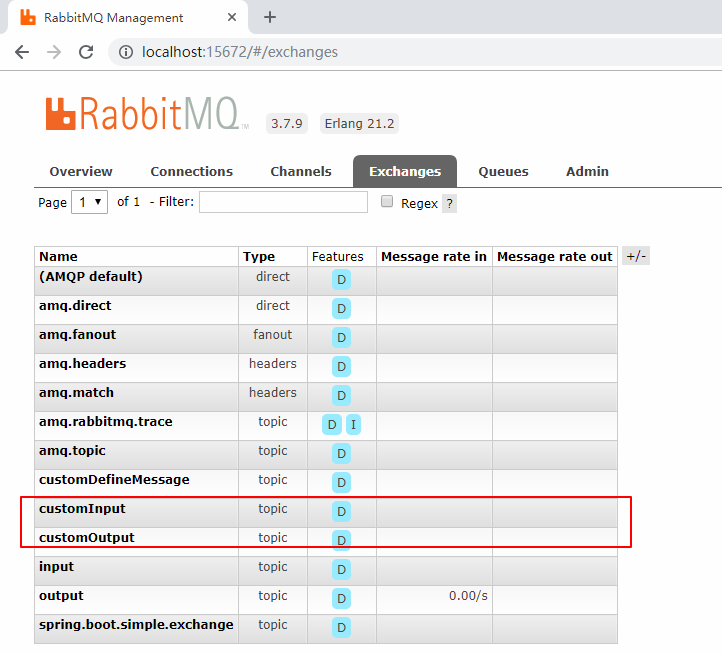Viewport: 722px width, 654px height.
Task: Open the customInput exchange link
Action: pyautogui.click(x=82, y=509)
